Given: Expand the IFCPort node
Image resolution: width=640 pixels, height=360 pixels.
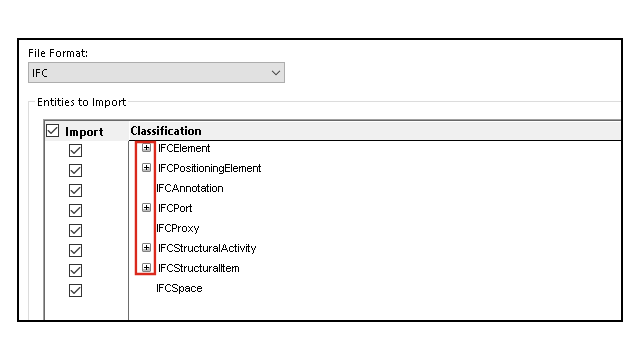Looking at the screenshot, I should click(x=146, y=208).
